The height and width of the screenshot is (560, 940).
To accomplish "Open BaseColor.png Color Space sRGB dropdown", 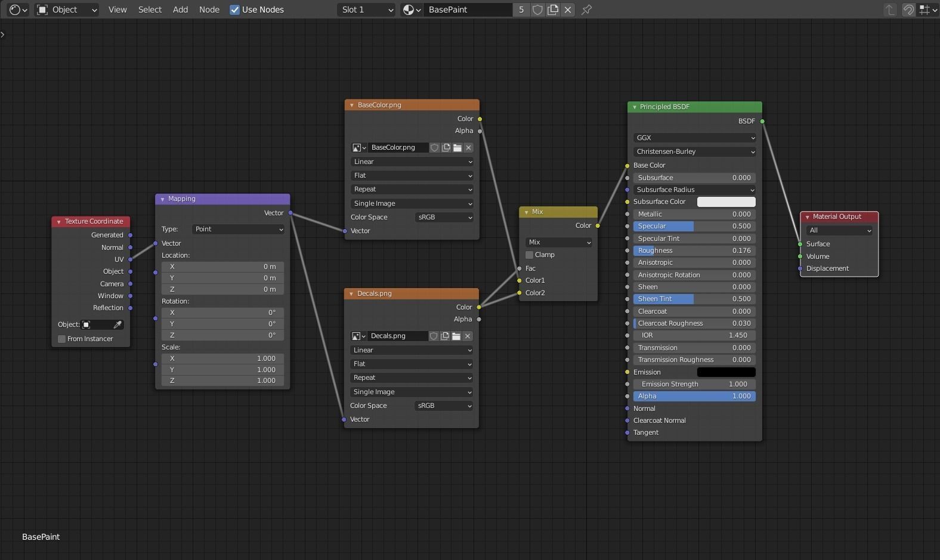I will (x=444, y=217).
